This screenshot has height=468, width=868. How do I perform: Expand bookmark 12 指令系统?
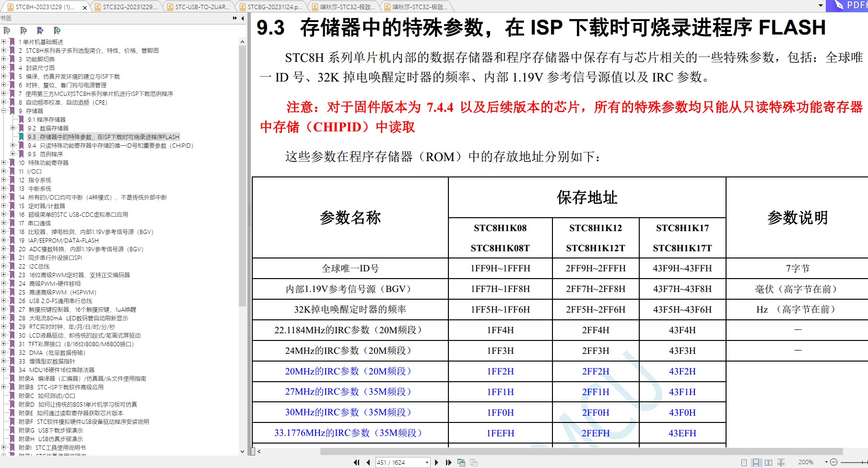pyautogui.click(x=4, y=180)
